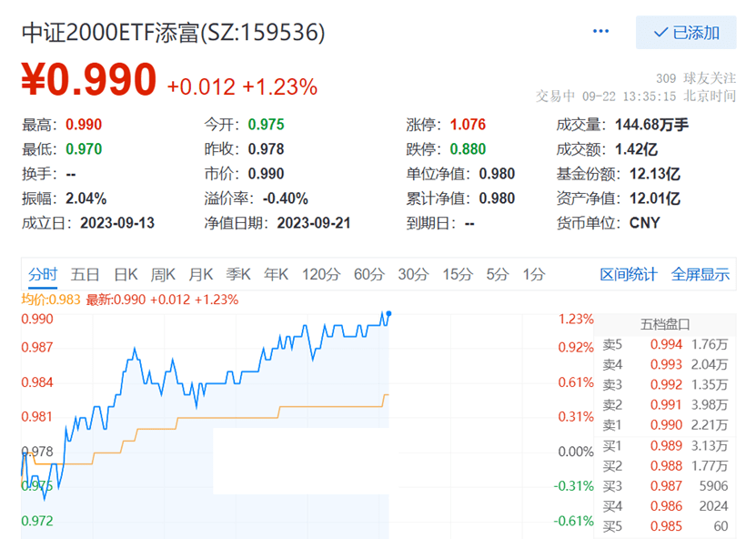Click the 买1 bid row at 0.989
Image resolution: width=756 pixels, height=539 pixels.
[665, 445]
